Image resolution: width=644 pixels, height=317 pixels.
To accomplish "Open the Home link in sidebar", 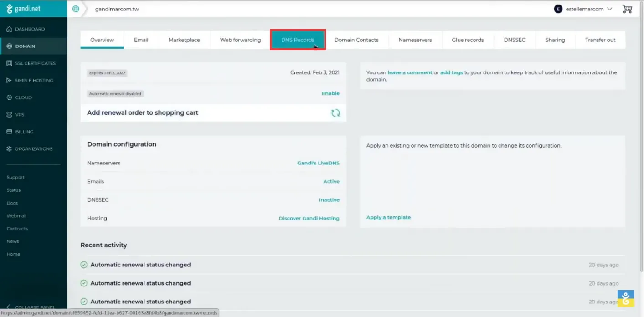I will tap(13, 254).
